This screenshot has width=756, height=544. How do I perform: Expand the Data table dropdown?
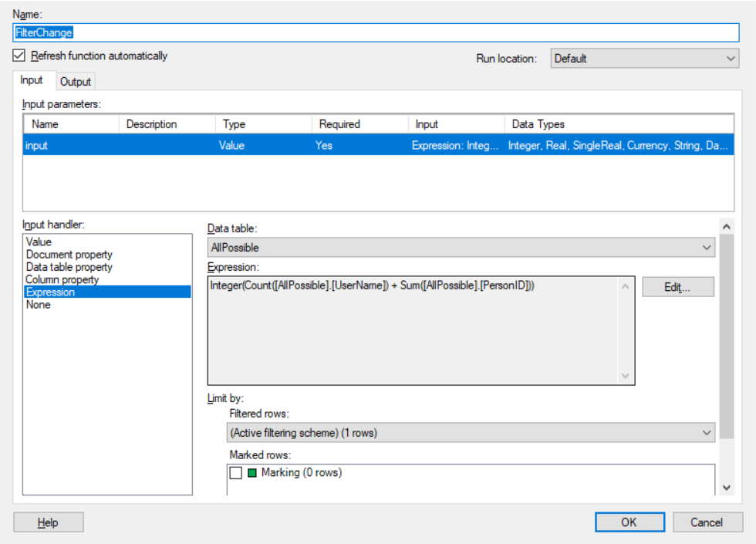(461, 248)
